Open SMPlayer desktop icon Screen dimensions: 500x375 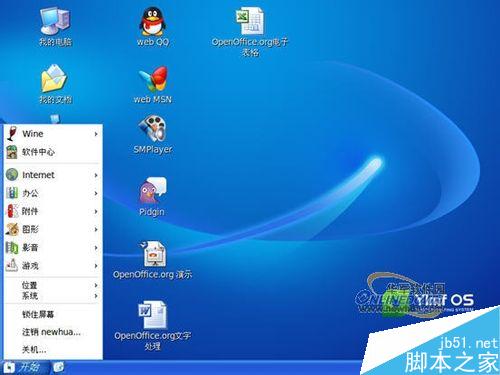pyautogui.click(x=152, y=128)
